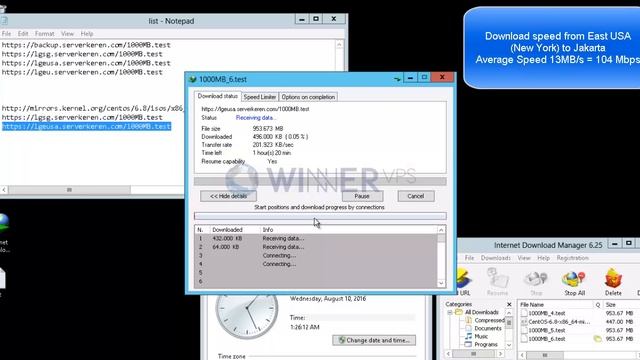
Task: Click the IDM file list horizontal scrollbar thumb
Action: tap(544, 355)
